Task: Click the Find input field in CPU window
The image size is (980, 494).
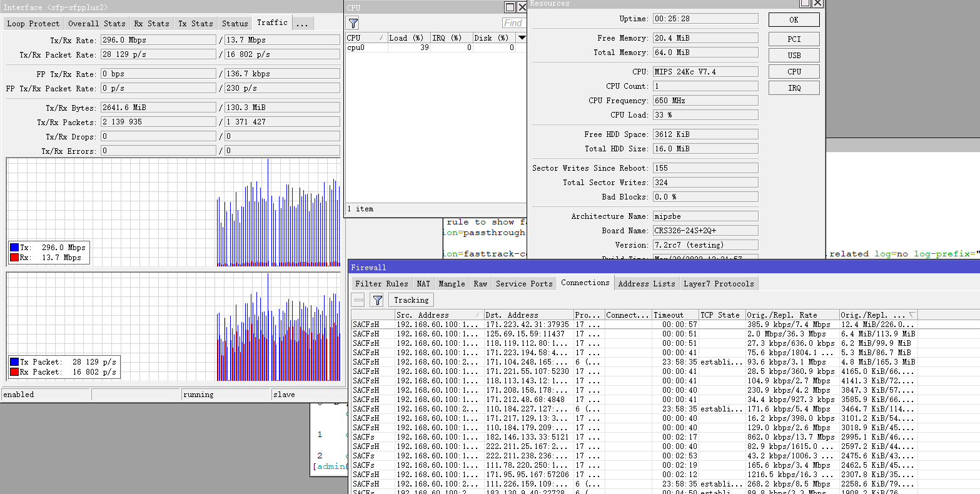Action: 513,23
